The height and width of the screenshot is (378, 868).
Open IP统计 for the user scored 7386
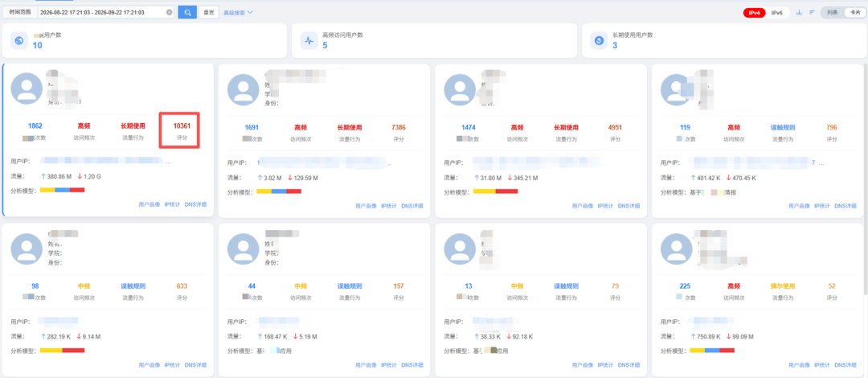(389, 206)
